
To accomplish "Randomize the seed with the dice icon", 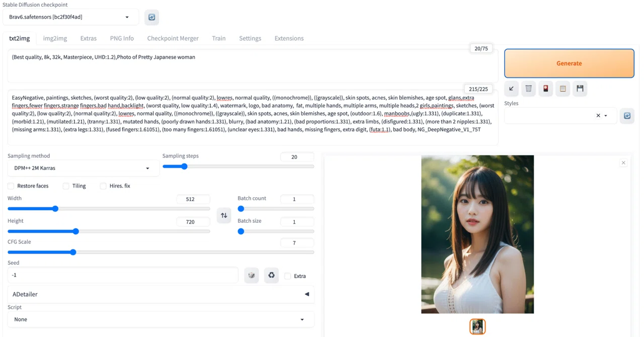I will click(x=252, y=275).
